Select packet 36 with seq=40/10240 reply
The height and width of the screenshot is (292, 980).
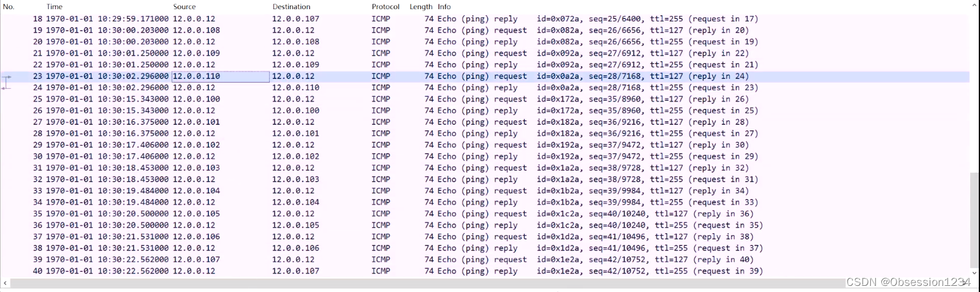[485, 225]
